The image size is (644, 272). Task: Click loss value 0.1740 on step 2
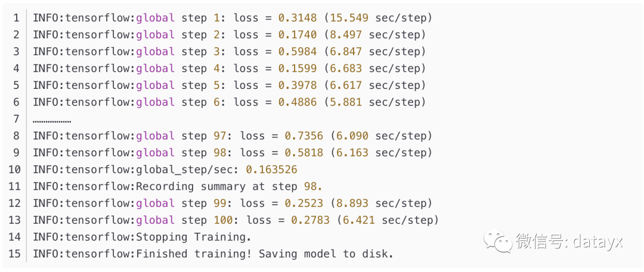tap(298, 35)
